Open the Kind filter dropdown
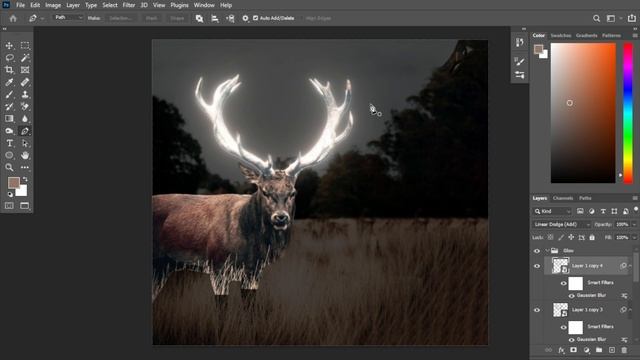The width and height of the screenshot is (640, 360). click(553, 211)
